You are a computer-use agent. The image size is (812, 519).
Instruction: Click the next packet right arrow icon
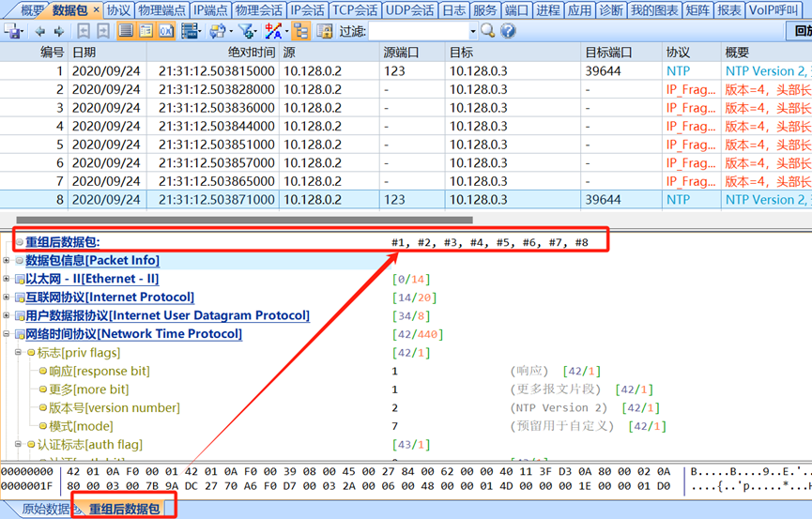coord(58,31)
